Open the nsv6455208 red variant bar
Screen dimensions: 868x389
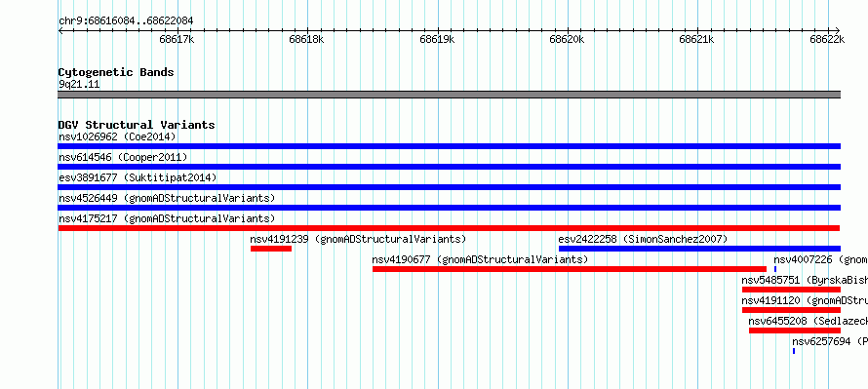click(795, 331)
